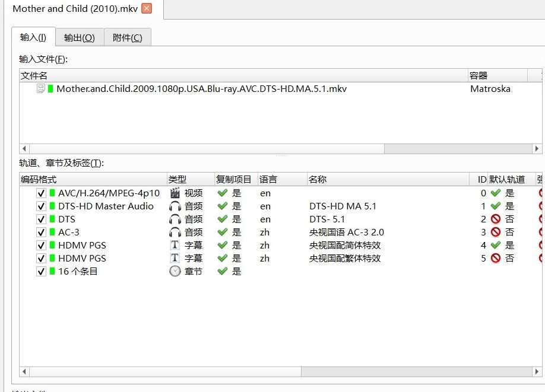The image size is (545, 392).
Task: Click subtitle T icon of 央视国配简体特效 row
Action: (x=175, y=245)
